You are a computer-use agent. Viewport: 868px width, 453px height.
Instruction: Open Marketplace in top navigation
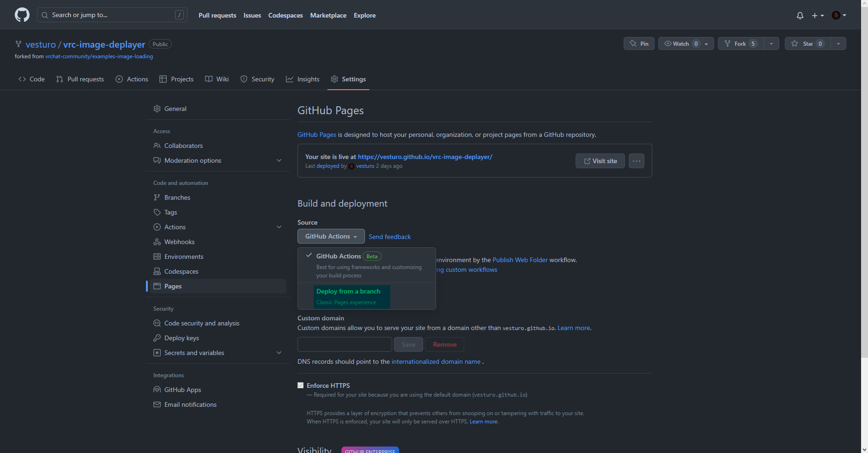tap(328, 15)
